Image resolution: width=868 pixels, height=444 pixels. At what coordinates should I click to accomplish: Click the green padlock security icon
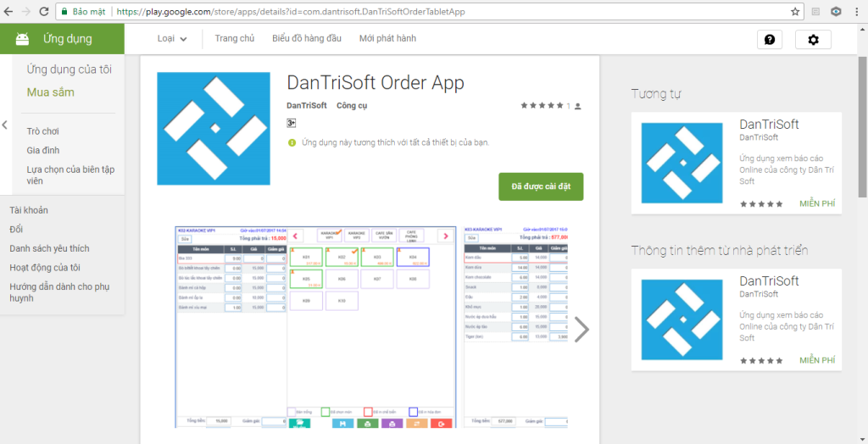coord(64,11)
